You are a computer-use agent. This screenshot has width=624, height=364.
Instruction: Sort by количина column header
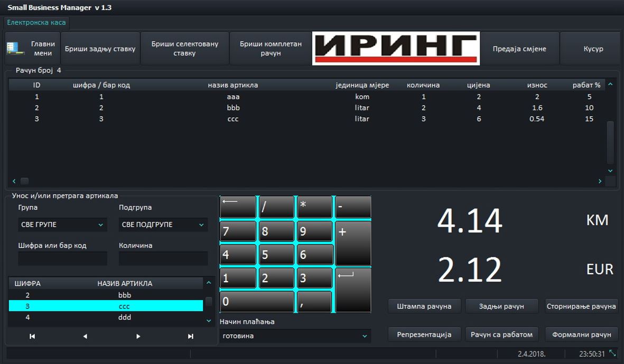point(423,85)
